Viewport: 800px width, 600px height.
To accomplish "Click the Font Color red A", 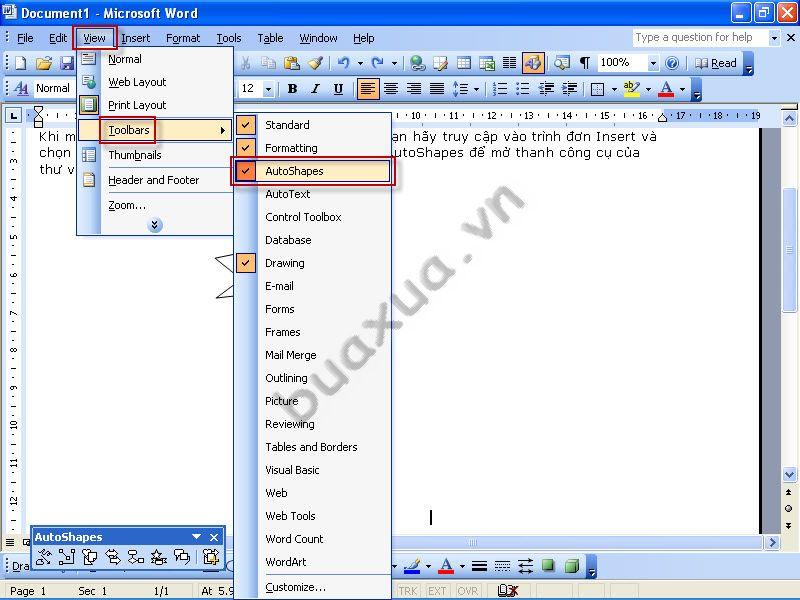I will pos(666,89).
